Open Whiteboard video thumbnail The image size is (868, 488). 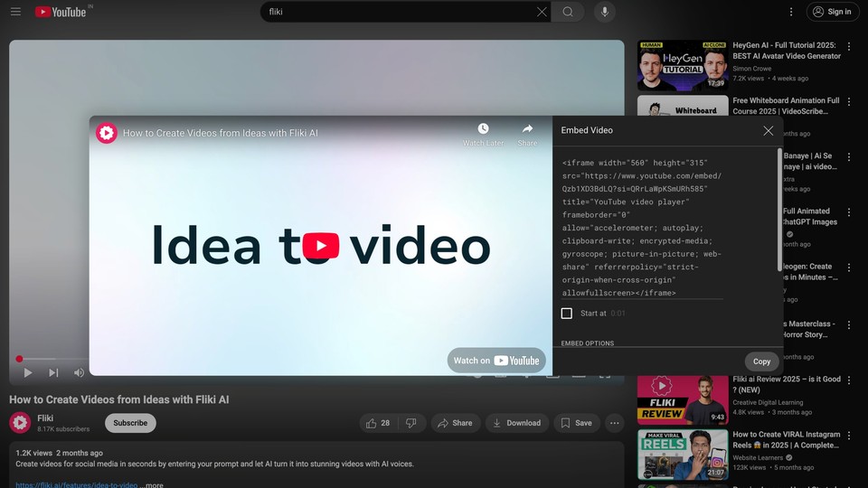[x=683, y=106]
